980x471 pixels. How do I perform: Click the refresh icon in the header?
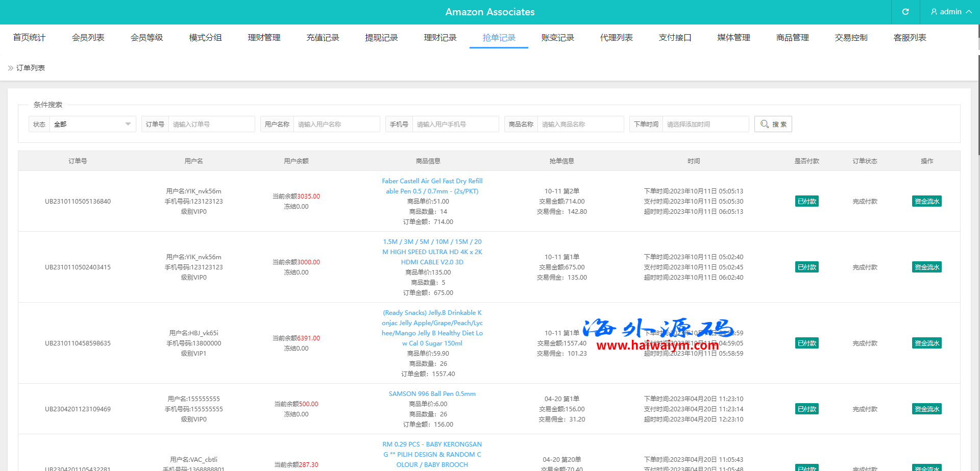point(905,12)
